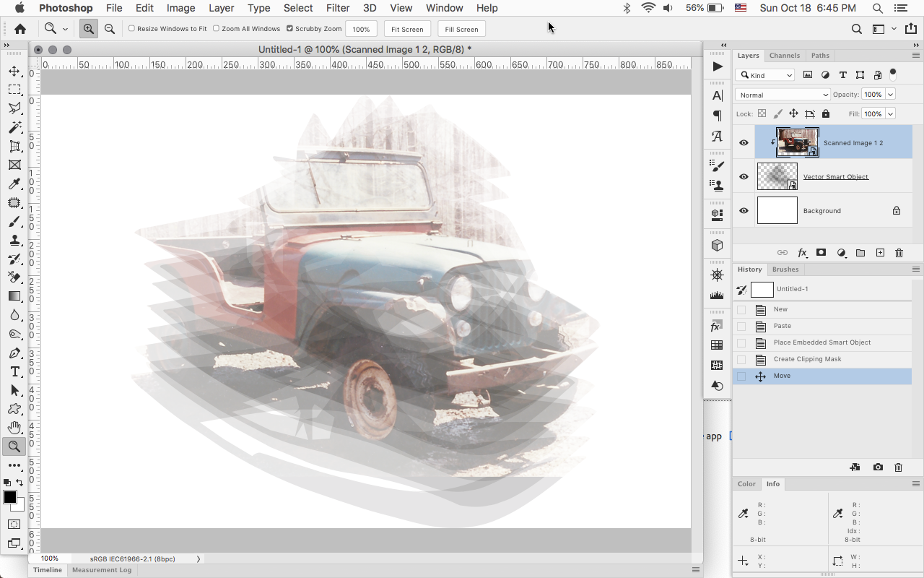This screenshot has height=578, width=924.
Task: Open the blend mode dropdown showing Normal
Action: [783, 94]
